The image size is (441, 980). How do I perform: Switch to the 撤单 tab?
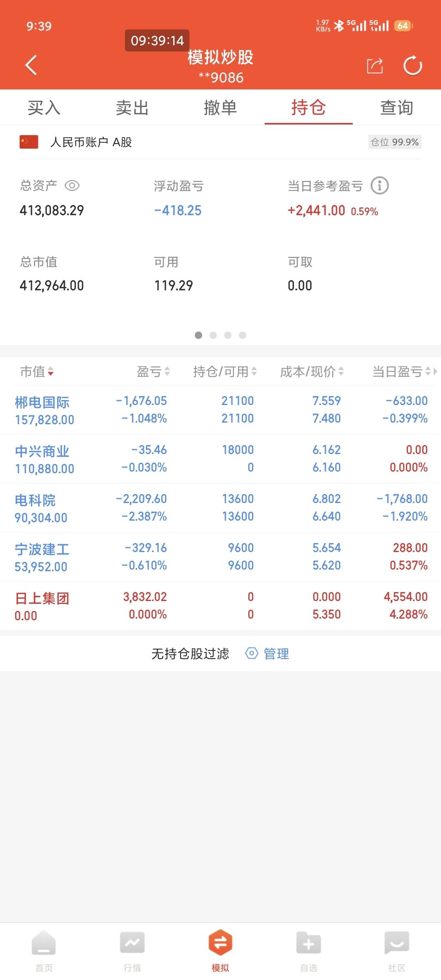click(220, 108)
